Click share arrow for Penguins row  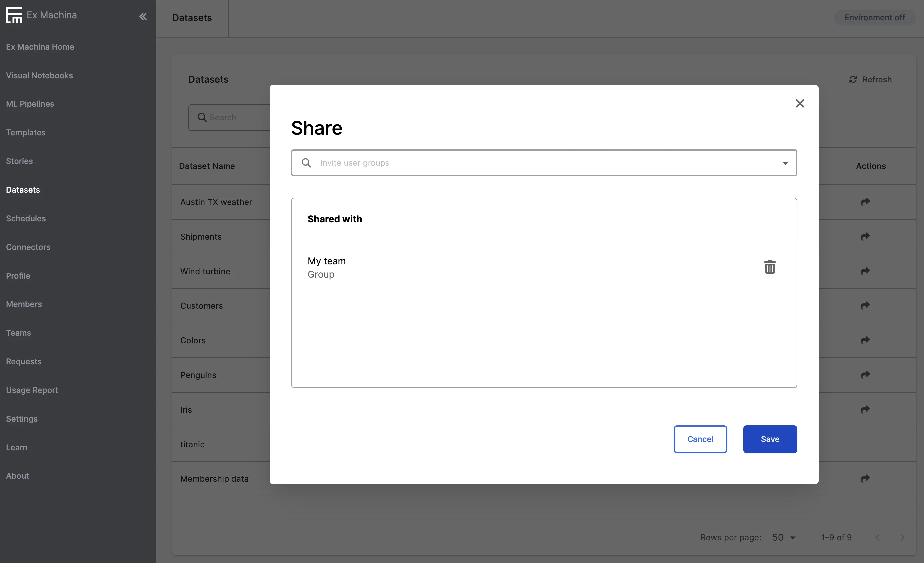[865, 375]
